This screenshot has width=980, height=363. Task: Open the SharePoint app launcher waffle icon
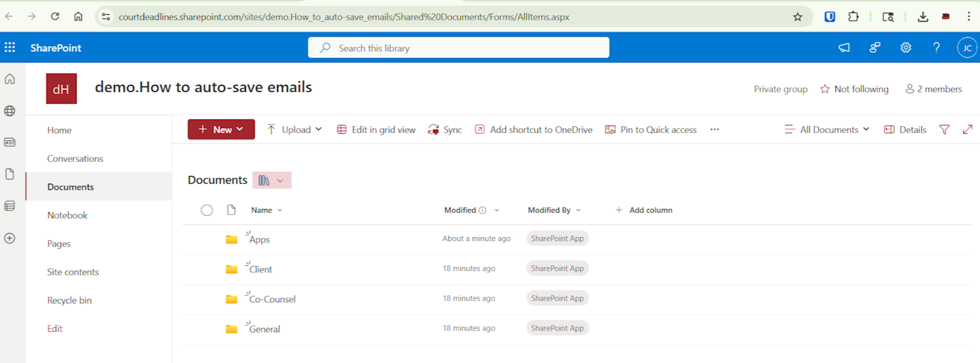[x=10, y=48]
